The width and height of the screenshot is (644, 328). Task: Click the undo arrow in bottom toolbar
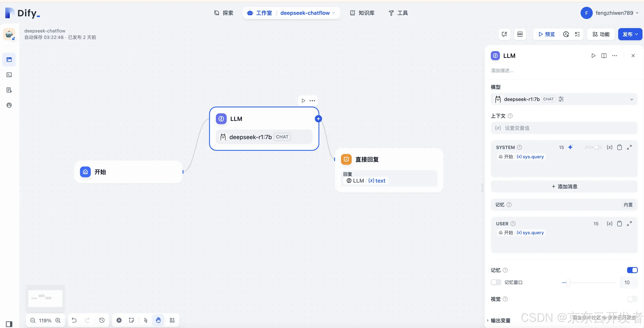coord(74,320)
